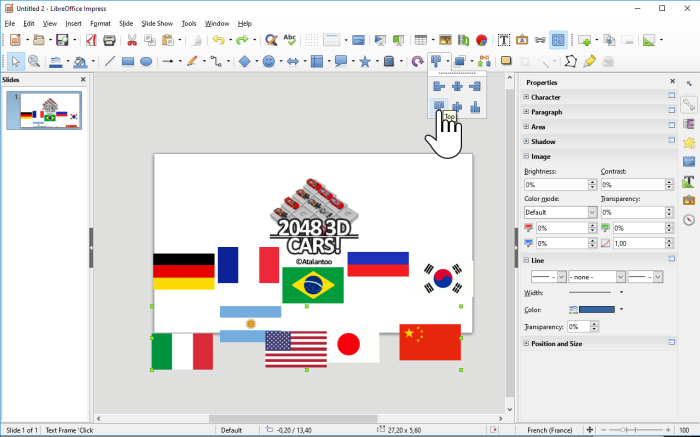Viewport: 700px width, 437px height.
Task: Toggle shadow on the selected object
Action: pos(506,61)
